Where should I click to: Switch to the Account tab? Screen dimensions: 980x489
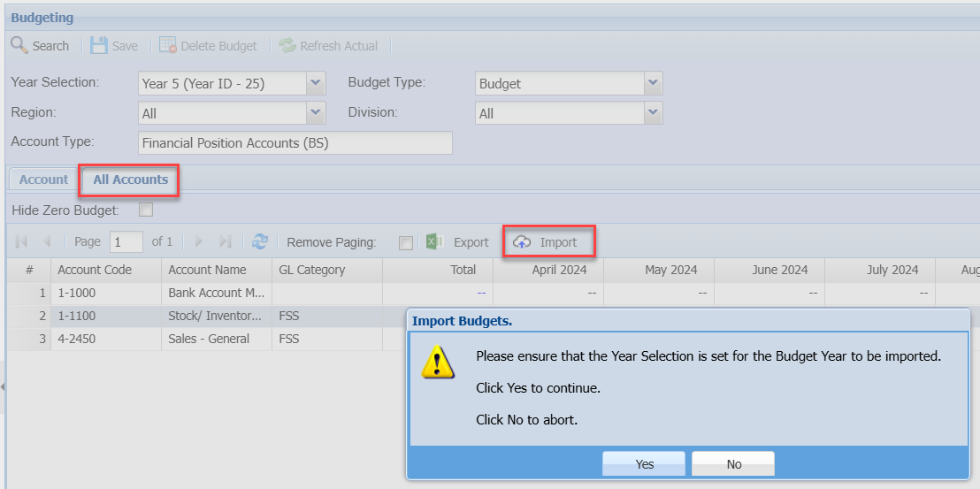pos(43,180)
